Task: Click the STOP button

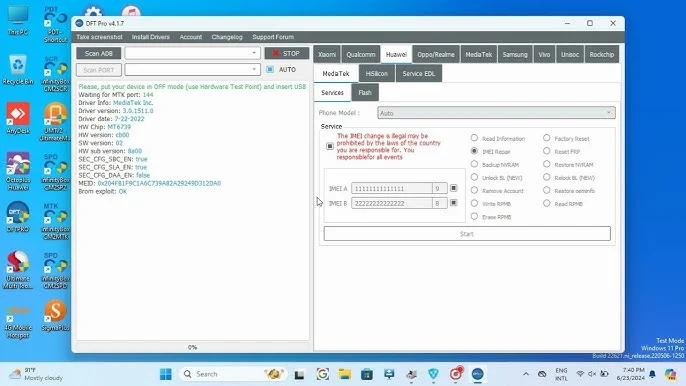Action: [287, 53]
